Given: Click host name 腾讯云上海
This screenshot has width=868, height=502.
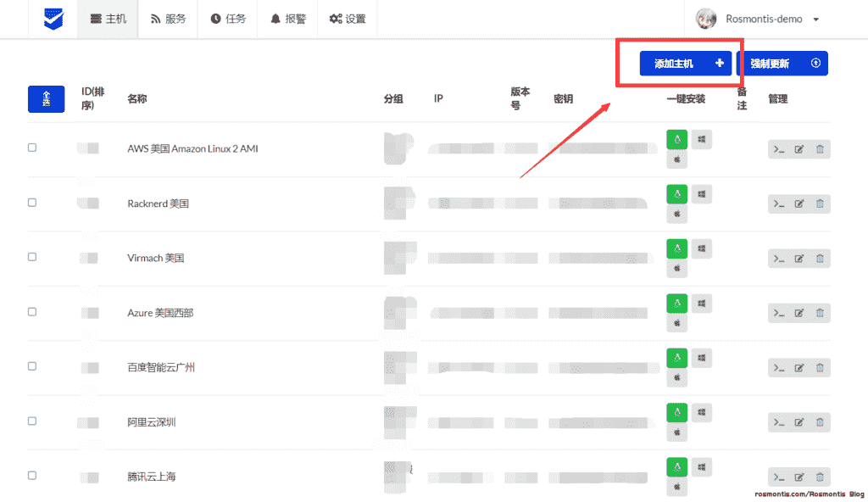Looking at the screenshot, I should pos(151,476).
